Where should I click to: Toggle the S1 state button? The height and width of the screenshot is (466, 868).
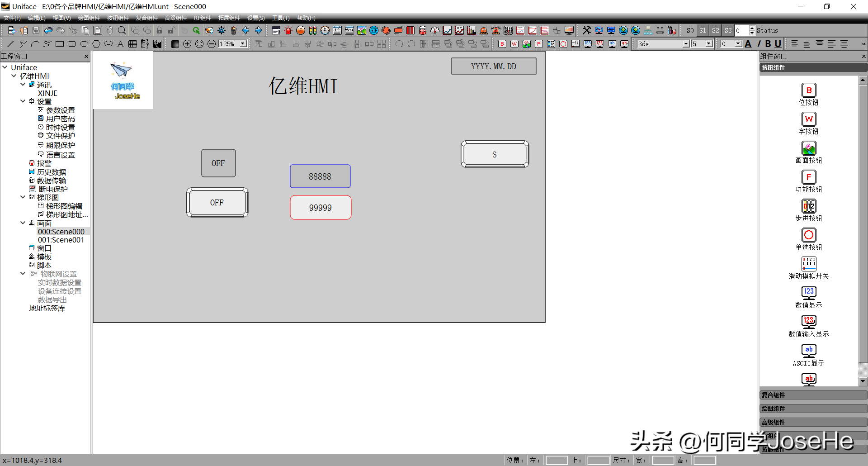click(x=703, y=30)
